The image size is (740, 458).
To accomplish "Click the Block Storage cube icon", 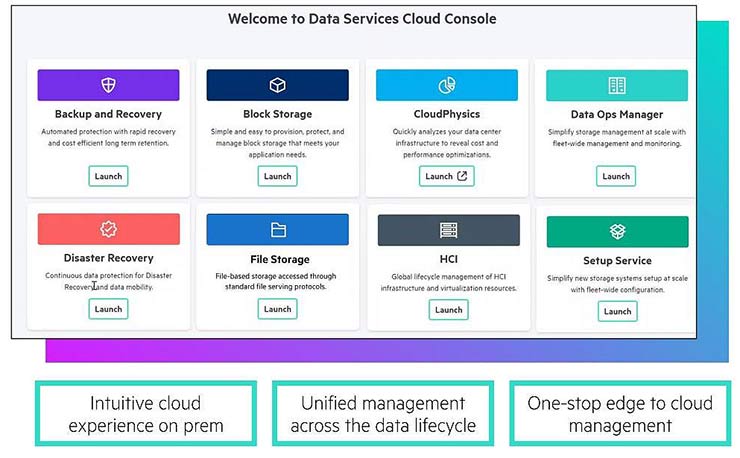I will click(278, 85).
